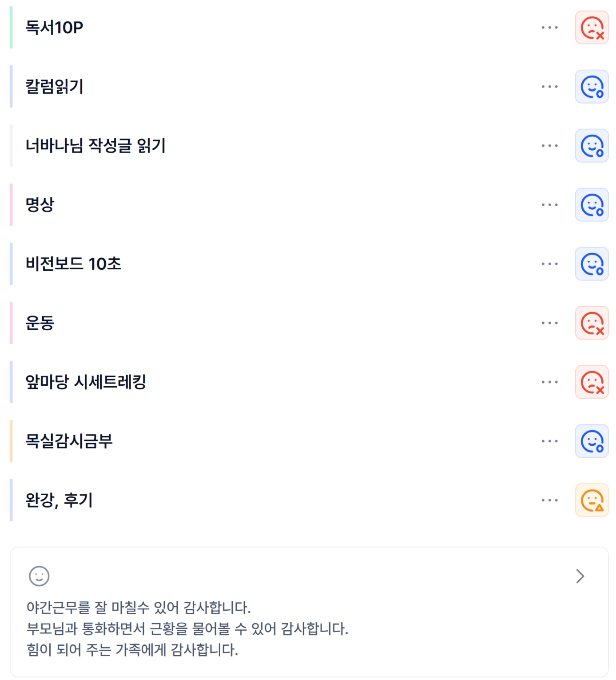616x680 pixels.
Task: Click the green color bar beside 독서10P
Action: tap(11, 28)
